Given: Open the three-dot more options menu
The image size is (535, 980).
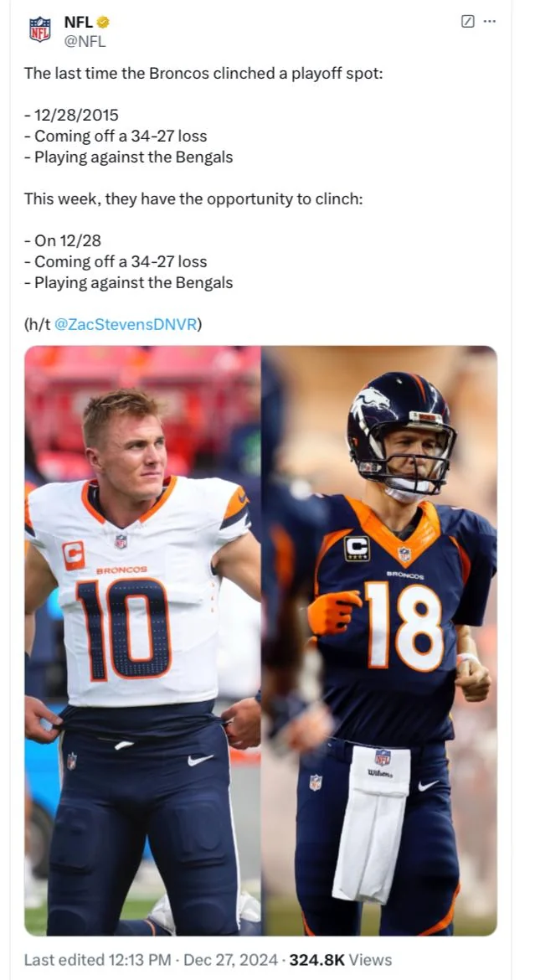Looking at the screenshot, I should [x=490, y=21].
